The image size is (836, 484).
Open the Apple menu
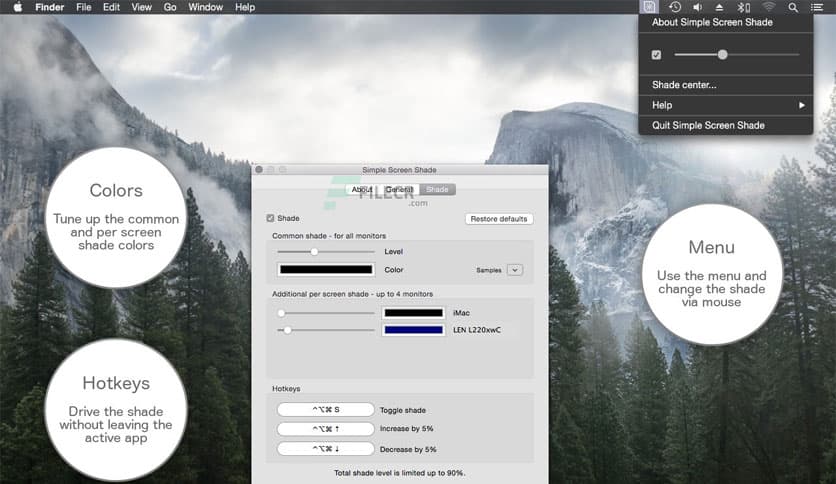[18, 7]
